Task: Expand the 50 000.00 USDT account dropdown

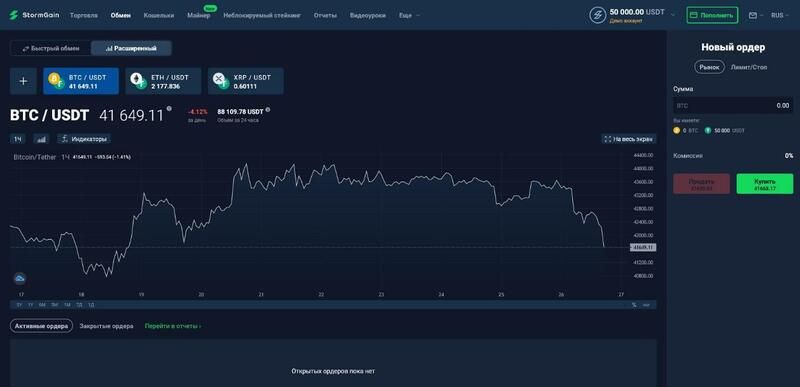Action: (672, 15)
